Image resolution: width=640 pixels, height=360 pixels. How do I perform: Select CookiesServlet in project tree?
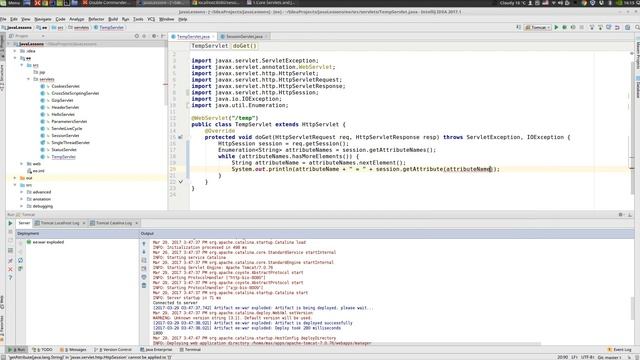pyautogui.click(x=65, y=86)
